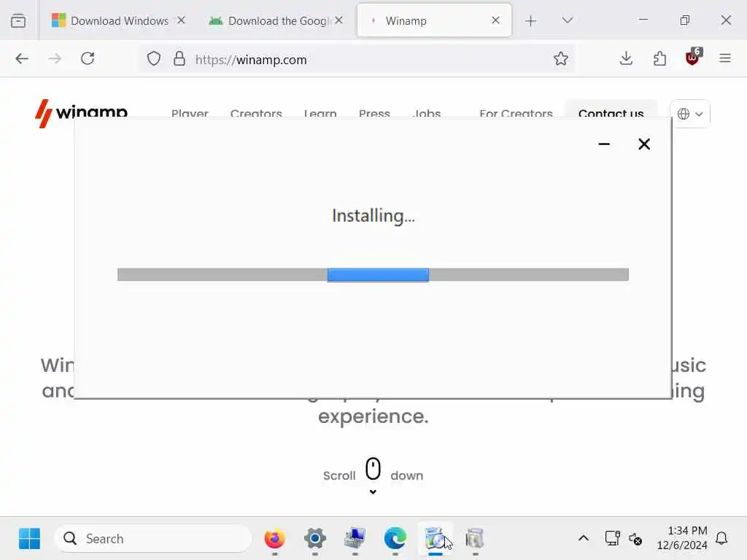747x560 pixels.
Task: Open the tracking protection shield icon
Action: 154,58
